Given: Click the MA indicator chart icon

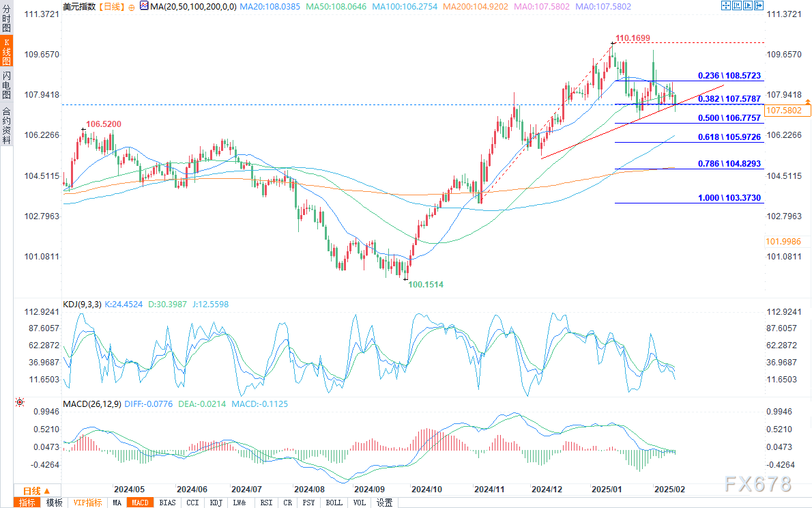Looking at the screenshot, I should click(x=143, y=6).
